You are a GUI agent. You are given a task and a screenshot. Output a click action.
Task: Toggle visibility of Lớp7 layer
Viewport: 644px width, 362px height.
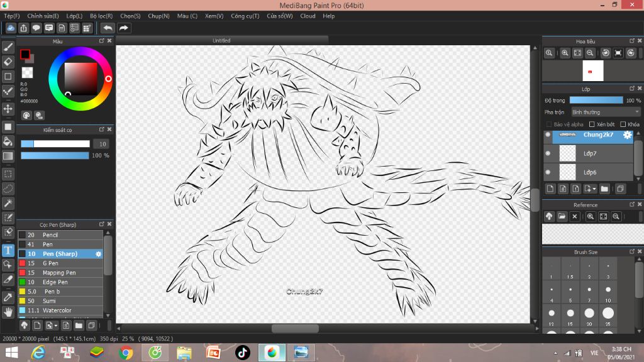(548, 153)
